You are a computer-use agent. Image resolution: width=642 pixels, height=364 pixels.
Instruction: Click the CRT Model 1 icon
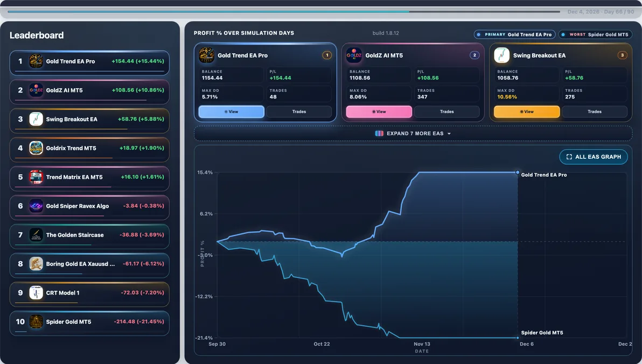pos(36,293)
